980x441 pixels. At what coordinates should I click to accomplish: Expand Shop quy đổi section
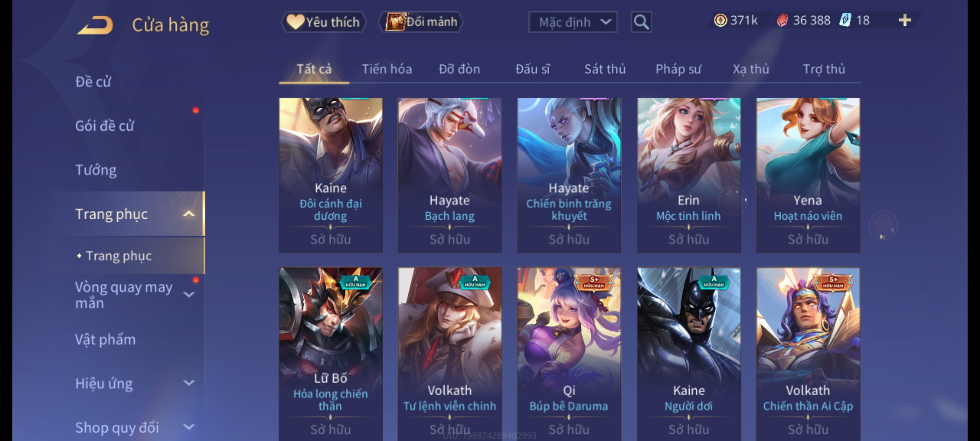(x=189, y=427)
